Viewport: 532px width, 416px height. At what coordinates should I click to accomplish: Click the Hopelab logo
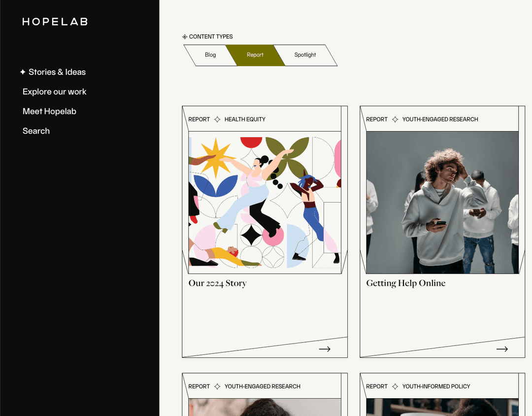pos(55,22)
